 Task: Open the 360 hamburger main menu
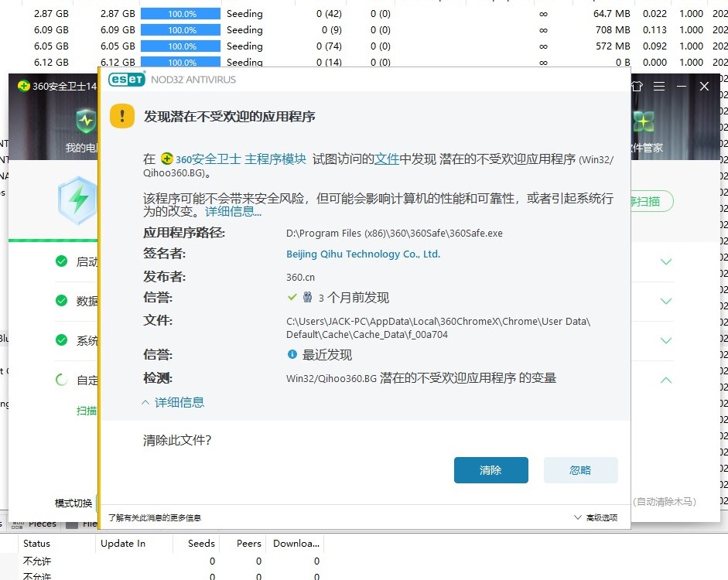coord(659,87)
